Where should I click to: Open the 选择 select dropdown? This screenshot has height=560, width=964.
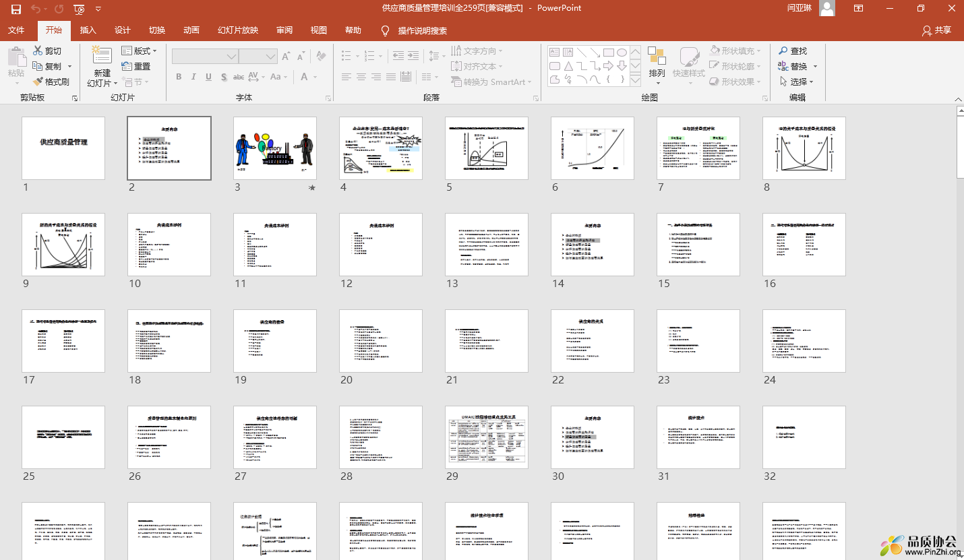click(x=796, y=82)
